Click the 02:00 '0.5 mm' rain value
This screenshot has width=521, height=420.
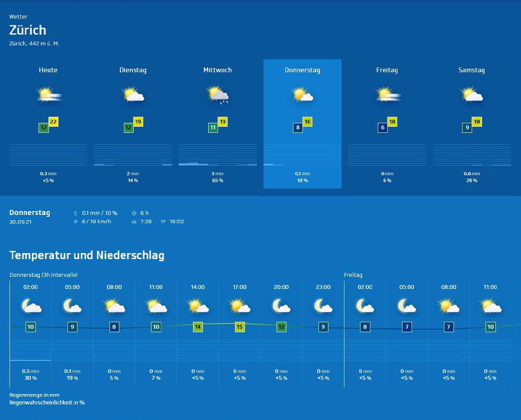click(x=30, y=371)
